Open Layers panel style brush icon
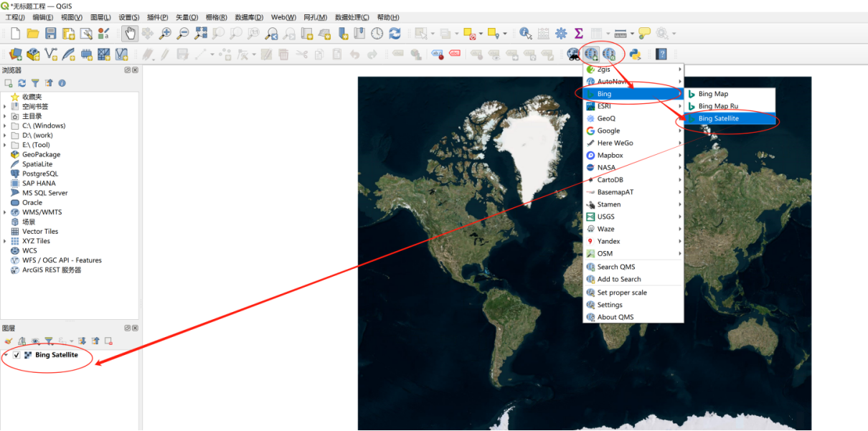 pyautogui.click(x=9, y=341)
